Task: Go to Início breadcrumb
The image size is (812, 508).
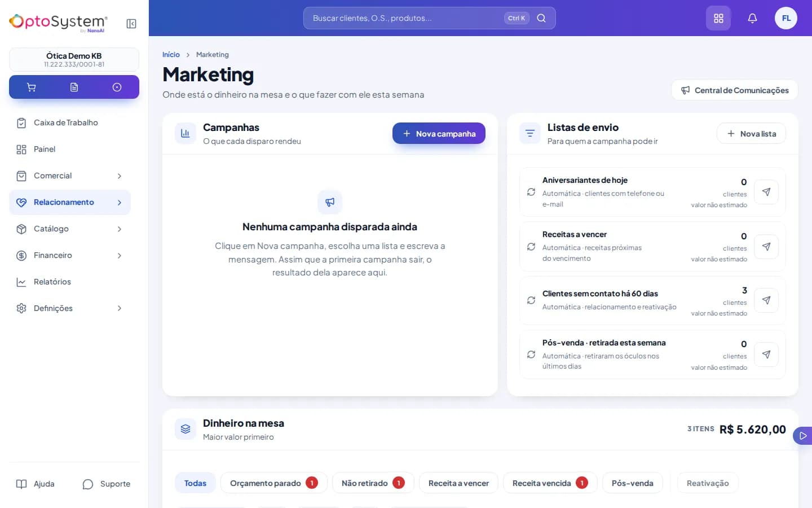Action: [171, 55]
